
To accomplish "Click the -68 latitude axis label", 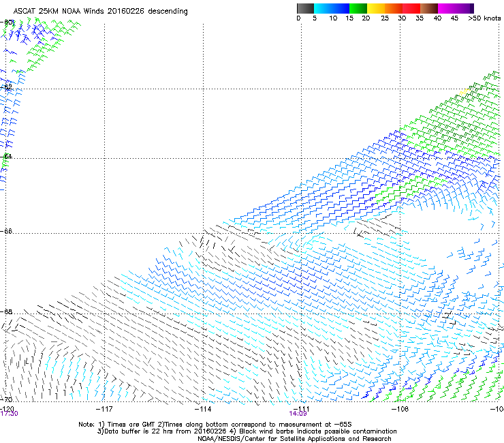I will pos(7,312).
